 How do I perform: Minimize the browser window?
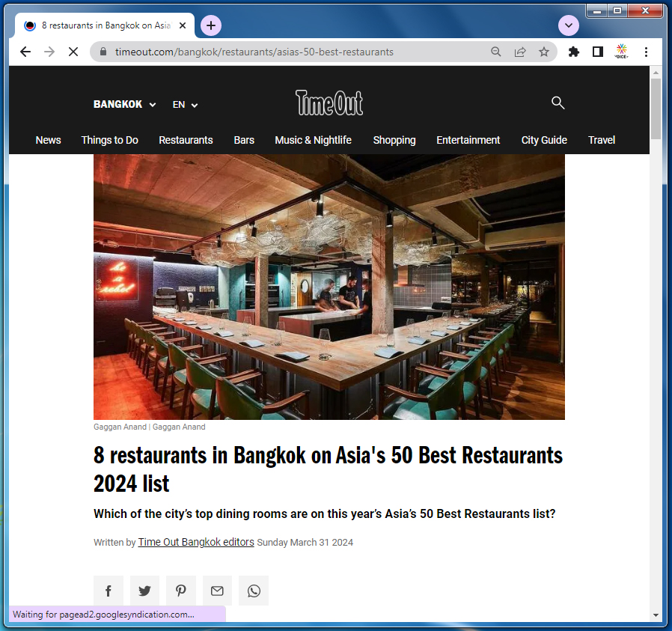point(597,10)
